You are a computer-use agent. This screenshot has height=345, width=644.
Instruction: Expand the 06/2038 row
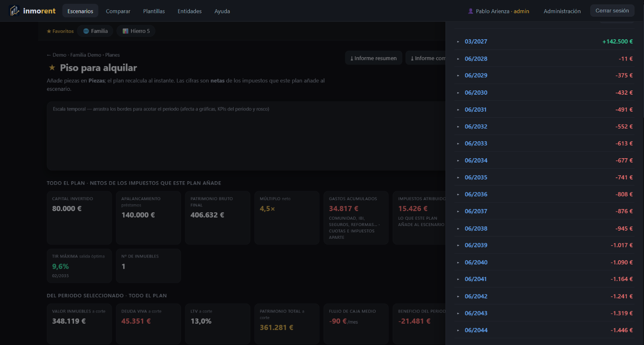click(x=544, y=228)
